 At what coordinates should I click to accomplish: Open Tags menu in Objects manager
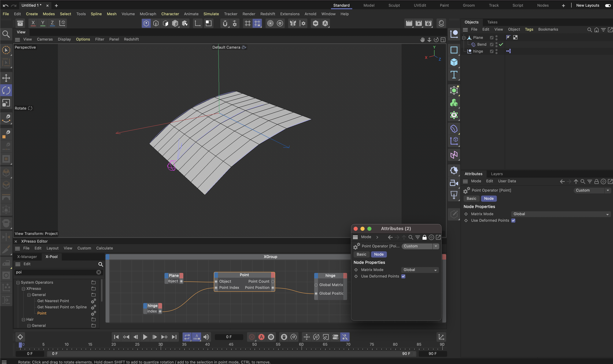529,29
